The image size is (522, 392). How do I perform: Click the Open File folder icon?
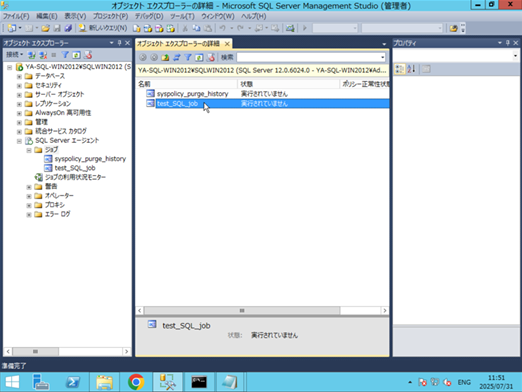46,28
